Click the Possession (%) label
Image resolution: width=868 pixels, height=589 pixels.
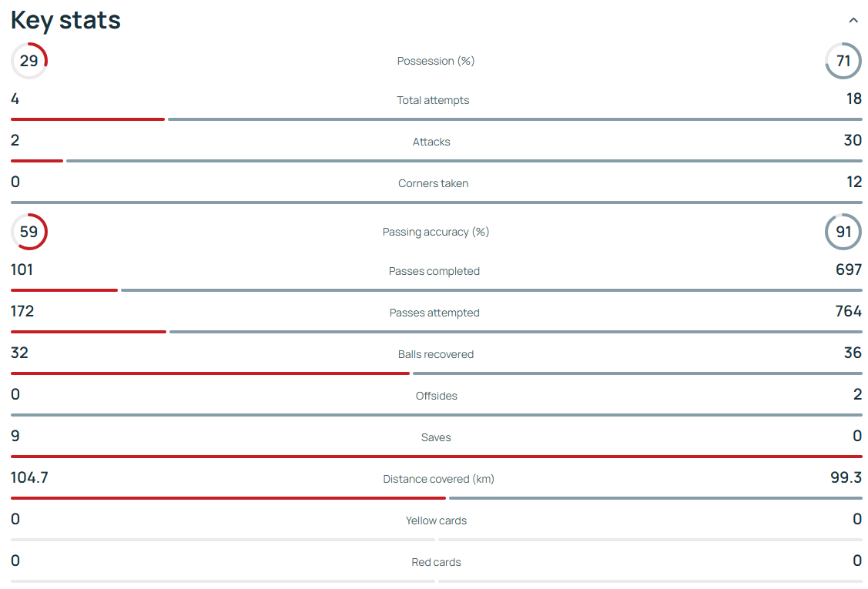click(x=436, y=61)
